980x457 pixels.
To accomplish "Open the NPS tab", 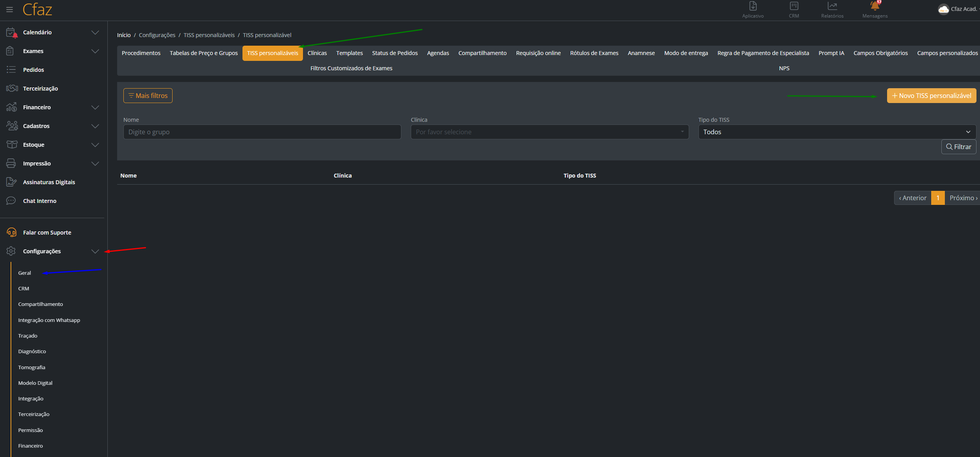I will pyautogui.click(x=784, y=68).
